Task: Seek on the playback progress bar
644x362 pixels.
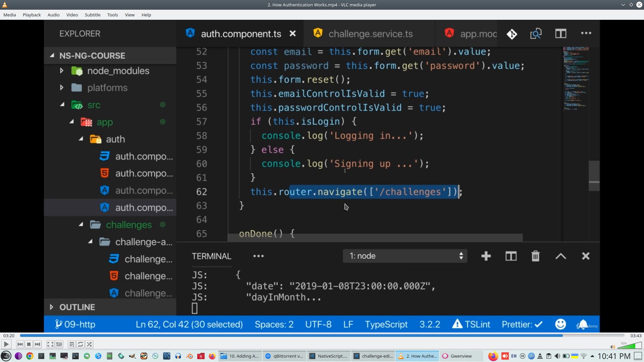Action: 322,336
